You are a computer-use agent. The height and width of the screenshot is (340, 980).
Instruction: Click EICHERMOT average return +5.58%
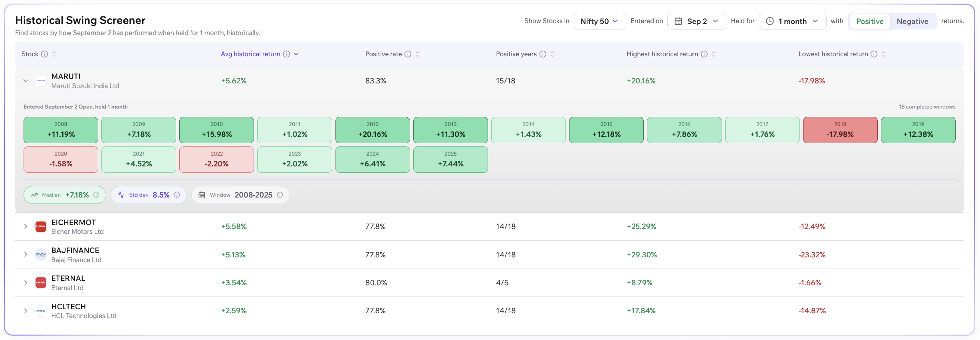click(234, 227)
